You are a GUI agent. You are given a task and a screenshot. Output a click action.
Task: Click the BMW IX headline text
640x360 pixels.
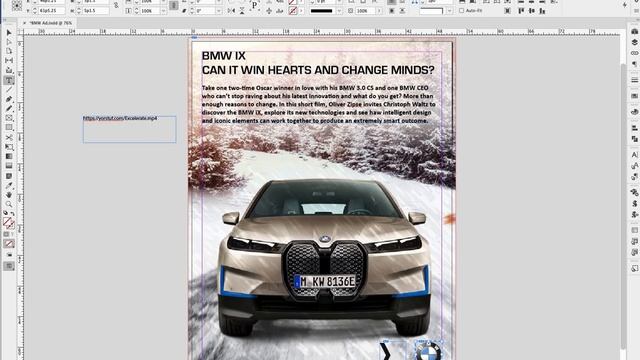(224, 56)
